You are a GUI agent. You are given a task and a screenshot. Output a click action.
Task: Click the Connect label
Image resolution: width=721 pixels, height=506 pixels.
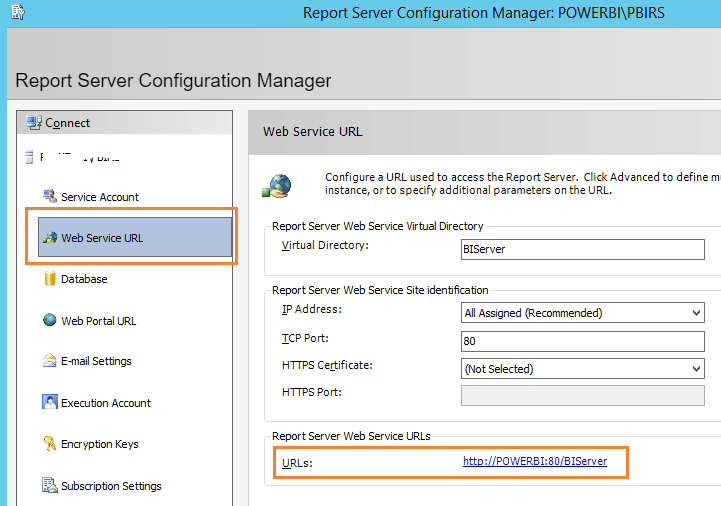68,123
